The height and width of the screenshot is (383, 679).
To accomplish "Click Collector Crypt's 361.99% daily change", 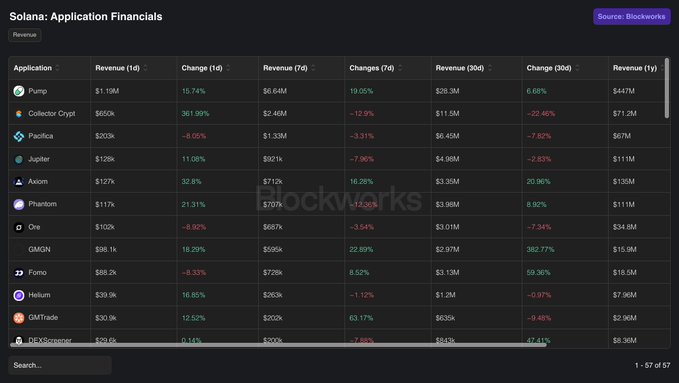I will [x=195, y=114].
